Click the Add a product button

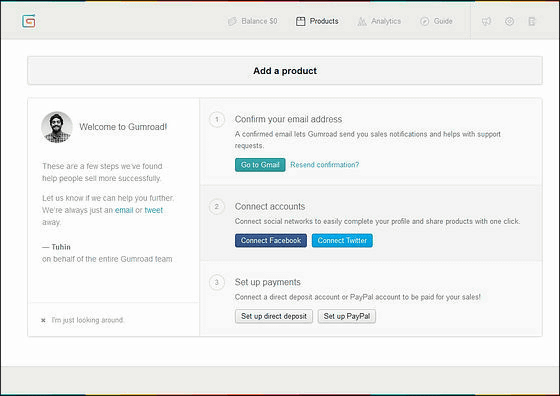coord(285,71)
